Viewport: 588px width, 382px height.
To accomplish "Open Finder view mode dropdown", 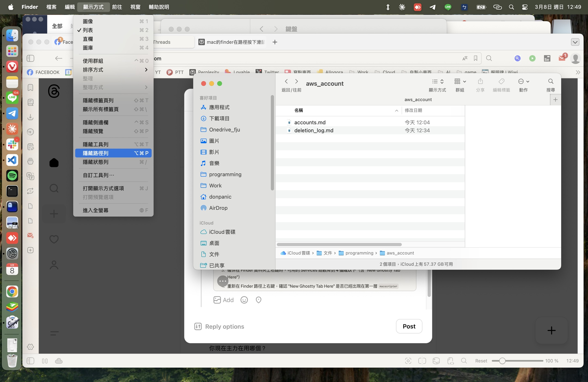I will coord(438,81).
